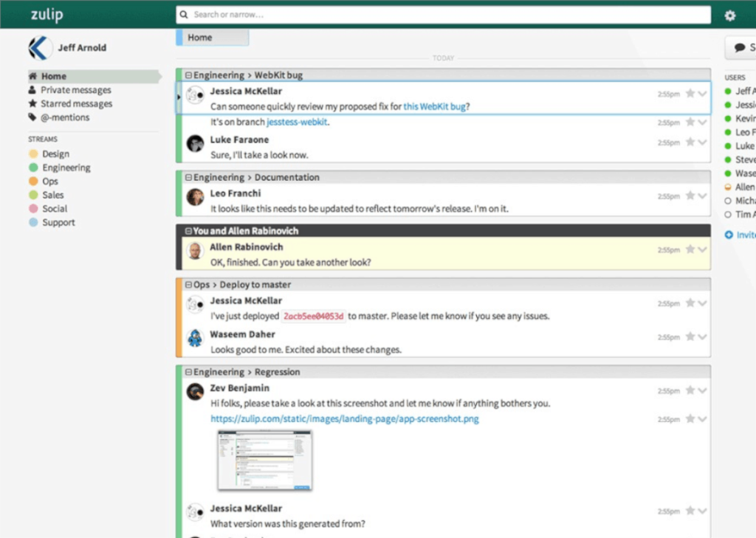Viewport: 756px width, 538px height.
Task: Click the settings gear icon
Action: tap(729, 15)
